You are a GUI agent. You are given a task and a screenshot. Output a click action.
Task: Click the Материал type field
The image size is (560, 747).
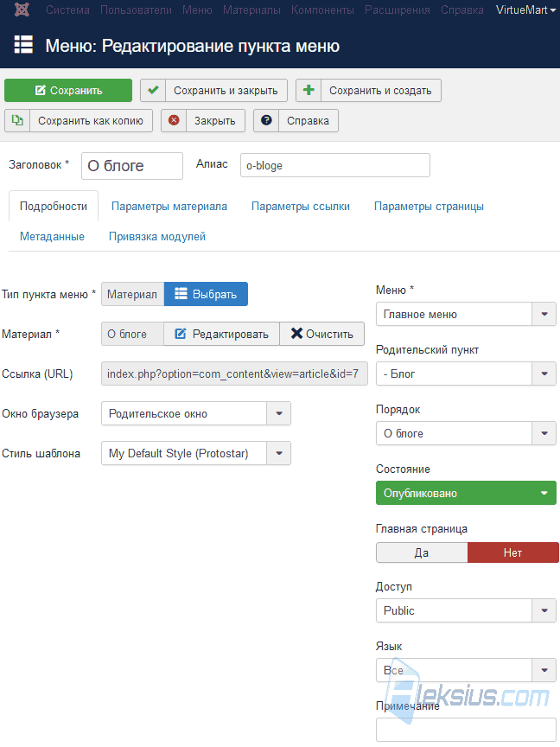click(x=132, y=294)
